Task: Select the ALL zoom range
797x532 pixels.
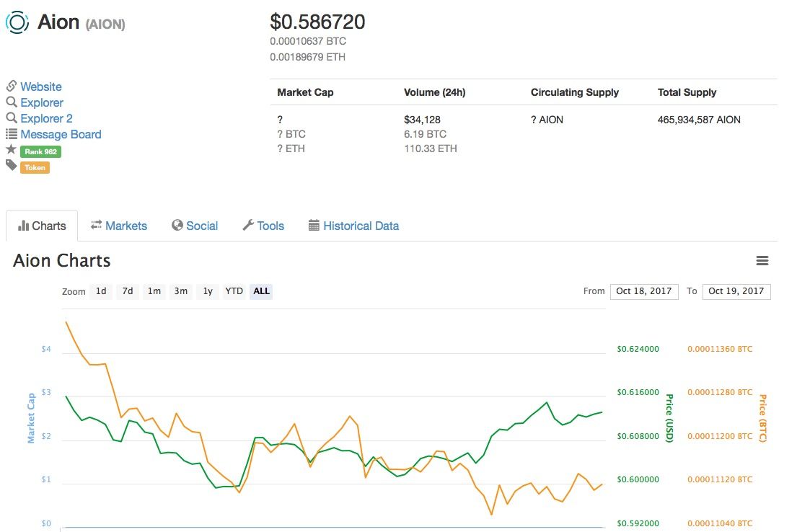Action: pos(261,291)
